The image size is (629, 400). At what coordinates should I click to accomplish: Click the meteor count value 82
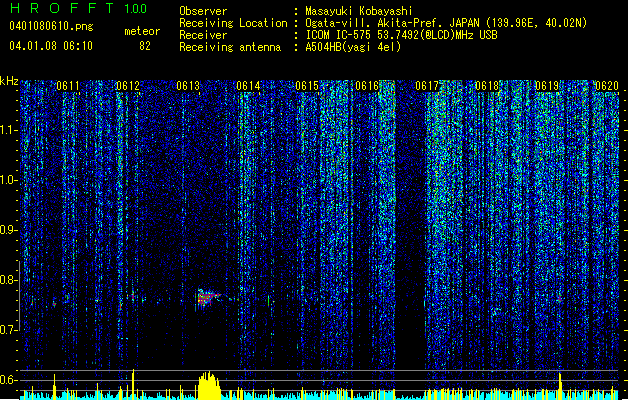[145, 46]
